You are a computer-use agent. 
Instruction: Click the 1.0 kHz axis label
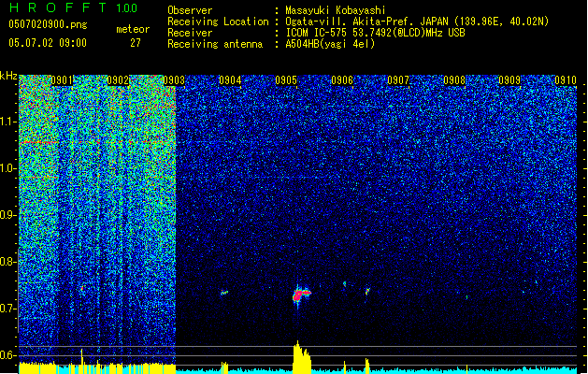pyautogui.click(x=8, y=168)
